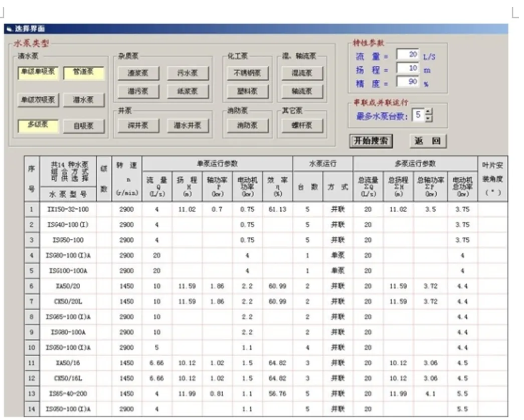Image resolution: width=524 pixels, height=420 pixels.
Task: Select row 11 model XA50/16
Action: click(x=68, y=363)
